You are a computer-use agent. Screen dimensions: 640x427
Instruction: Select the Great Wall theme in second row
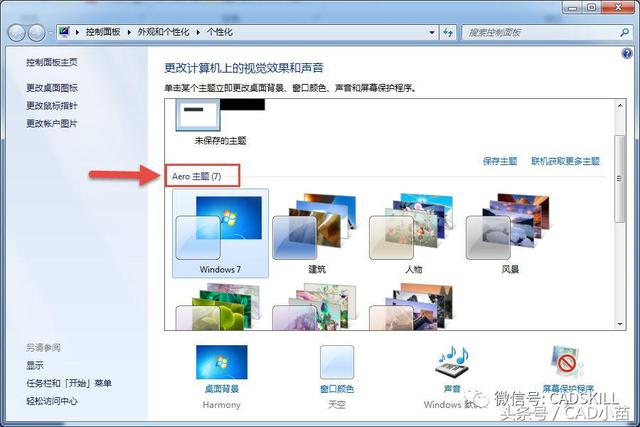pyautogui.click(x=413, y=306)
